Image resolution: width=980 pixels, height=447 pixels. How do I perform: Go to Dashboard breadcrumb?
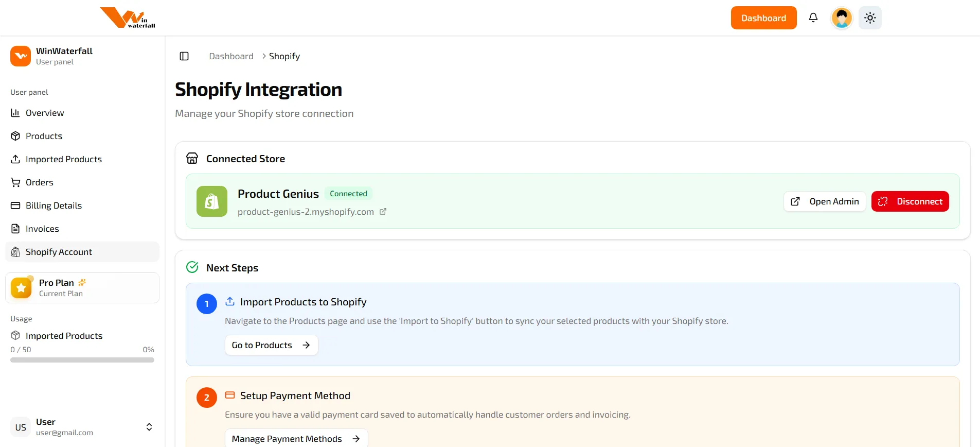click(231, 56)
